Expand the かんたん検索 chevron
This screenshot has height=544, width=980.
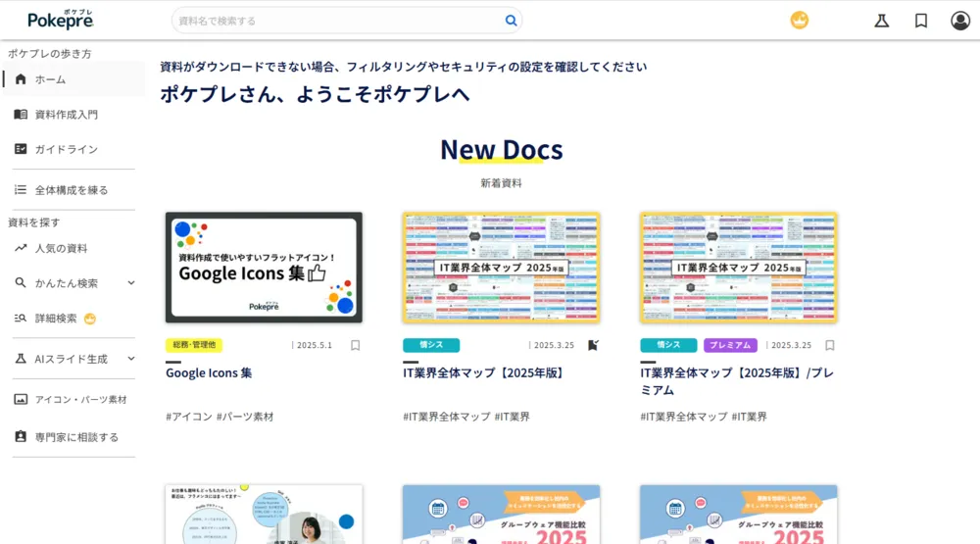[x=131, y=282]
